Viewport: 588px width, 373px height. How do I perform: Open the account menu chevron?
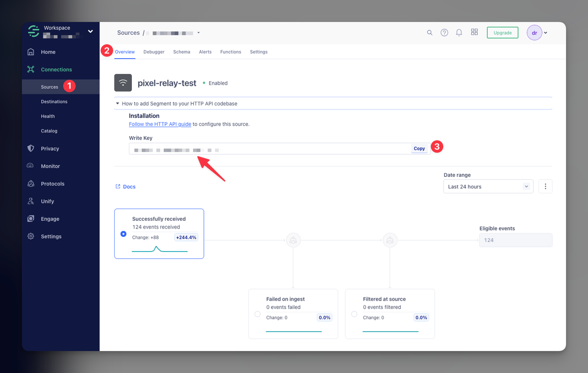pos(546,33)
